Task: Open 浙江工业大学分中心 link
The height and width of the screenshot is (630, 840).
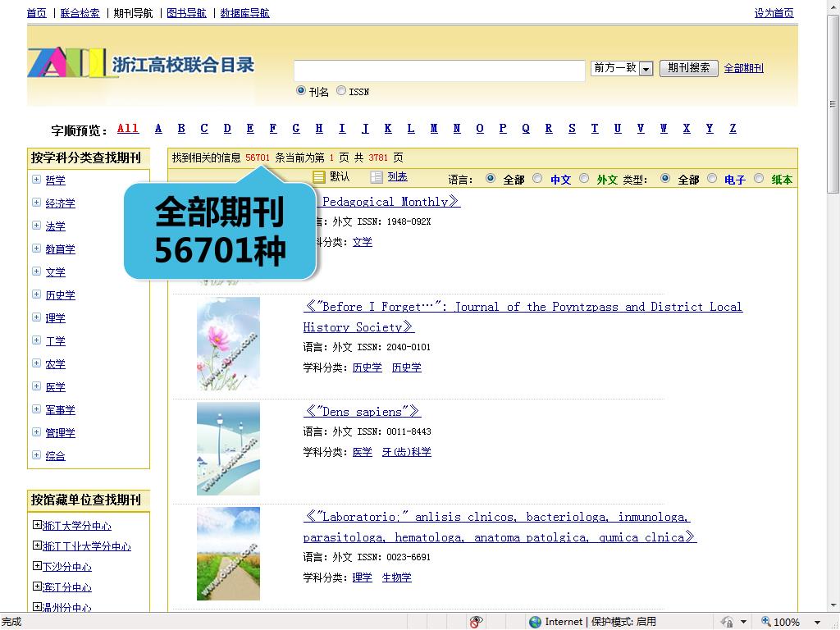Action: (87, 546)
